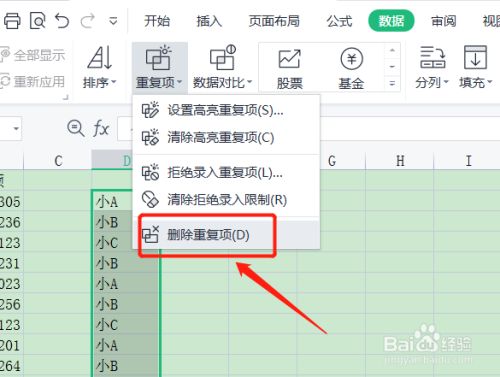Switch to 页面布局 tab
500x377 pixels.
click(274, 21)
